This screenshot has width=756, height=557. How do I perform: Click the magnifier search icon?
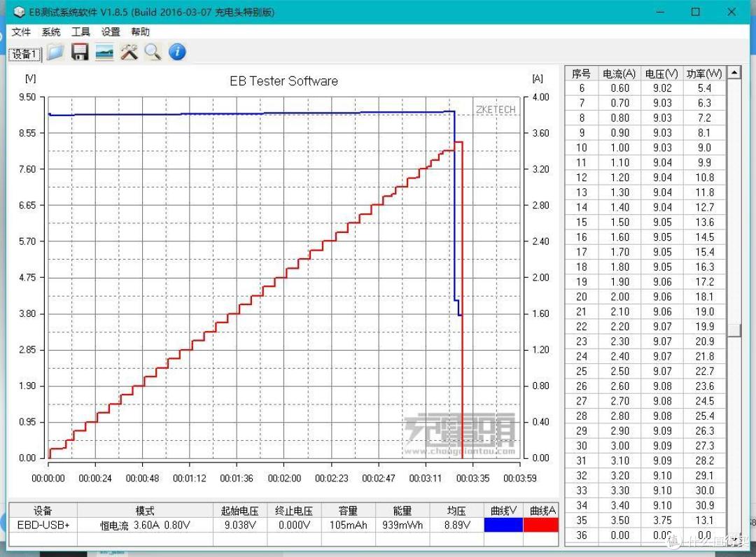tap(153, 52)
